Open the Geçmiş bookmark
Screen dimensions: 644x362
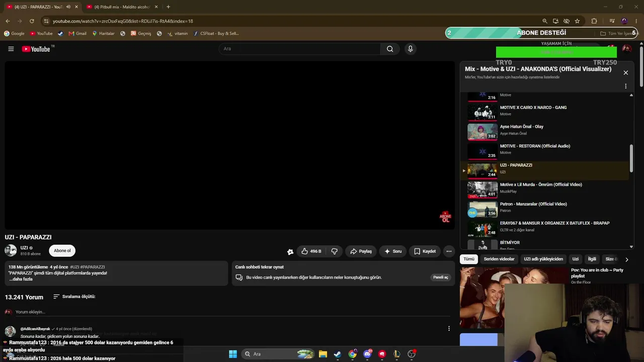click(x=141, y=34)
